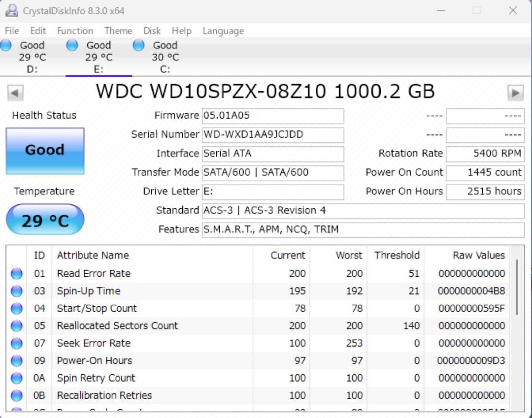
Task: Click the status dot beside Recalibration Retries
Action: click(16, 395)
